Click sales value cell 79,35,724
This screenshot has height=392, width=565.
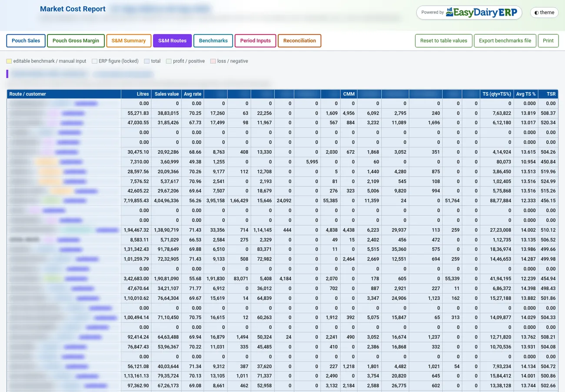[x=166, y=376]
